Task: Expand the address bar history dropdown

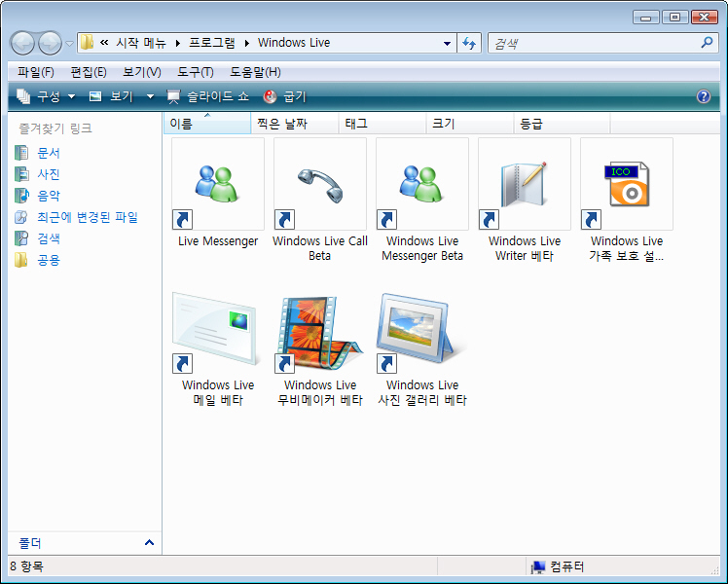Action: pyautogui.click(x=447, y=43)
